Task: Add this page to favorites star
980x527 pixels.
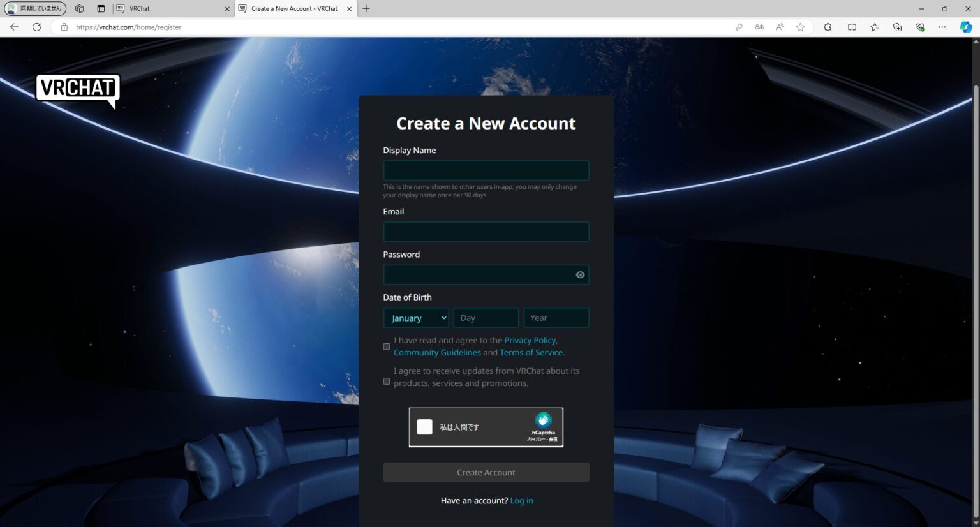Action: coord(800,27)
